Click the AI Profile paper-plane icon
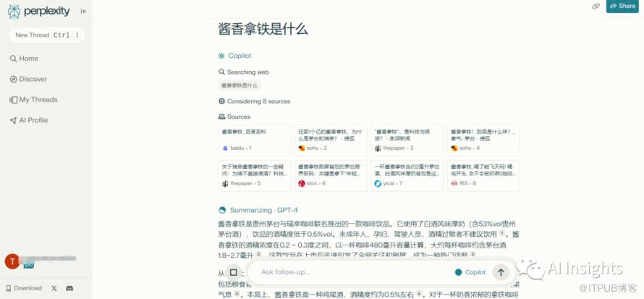Viewport: 644px width, 299px height. click(14, 120)
